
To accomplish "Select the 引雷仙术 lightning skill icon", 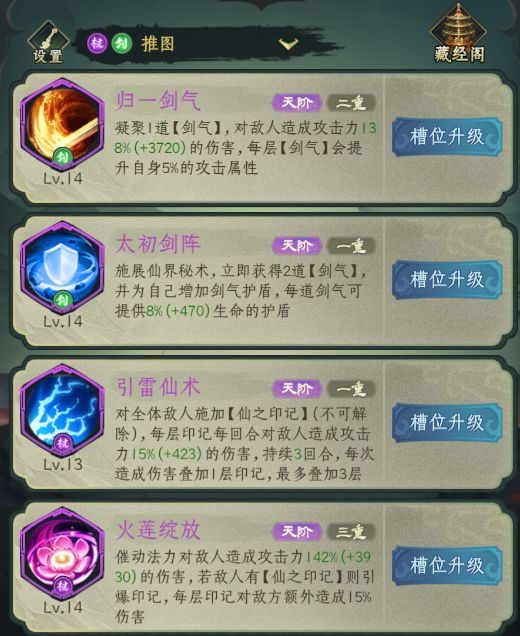I will click(x=62, y=410).
